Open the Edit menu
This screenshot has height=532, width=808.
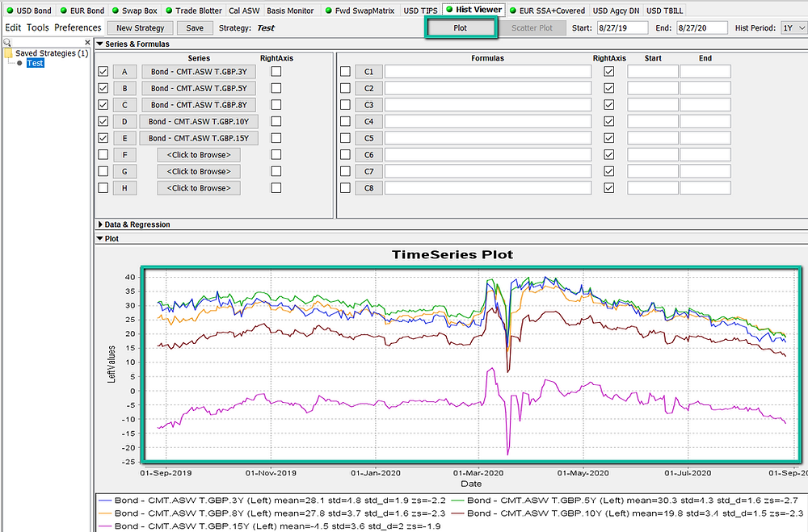pyautogui.click(x=13, y=27)
